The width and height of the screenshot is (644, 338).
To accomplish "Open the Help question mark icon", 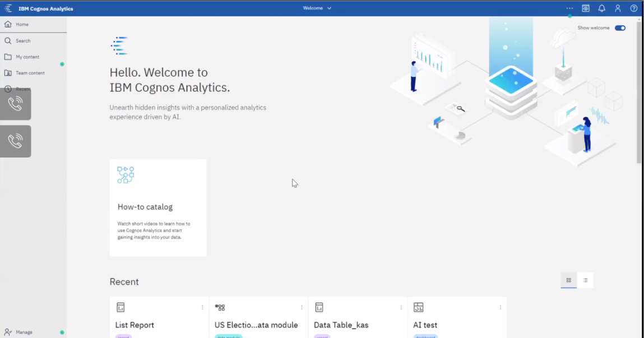I will tap(634, 8).
